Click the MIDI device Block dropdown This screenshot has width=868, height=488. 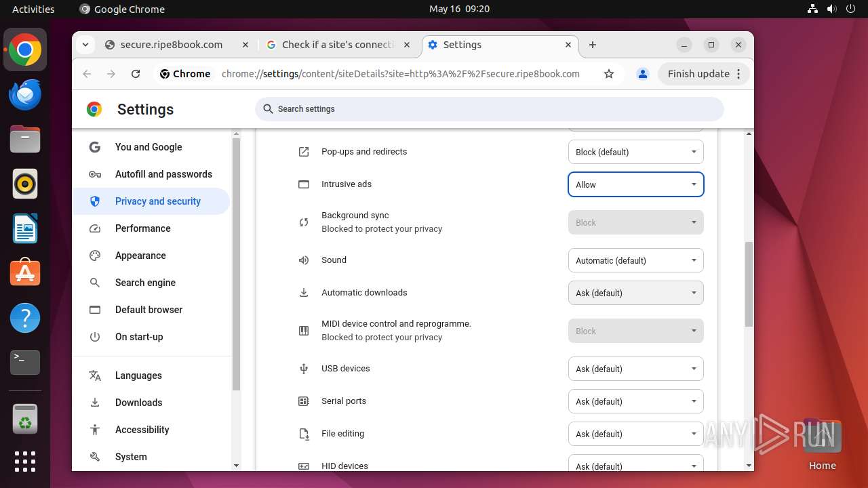(x=635, y=331)
